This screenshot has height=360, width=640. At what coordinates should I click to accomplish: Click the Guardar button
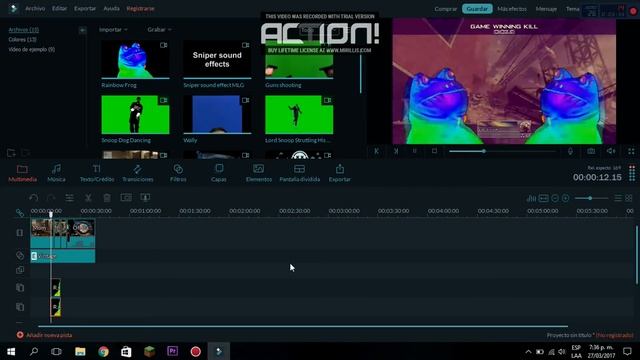pyautogui.click(x=477, y=9)
